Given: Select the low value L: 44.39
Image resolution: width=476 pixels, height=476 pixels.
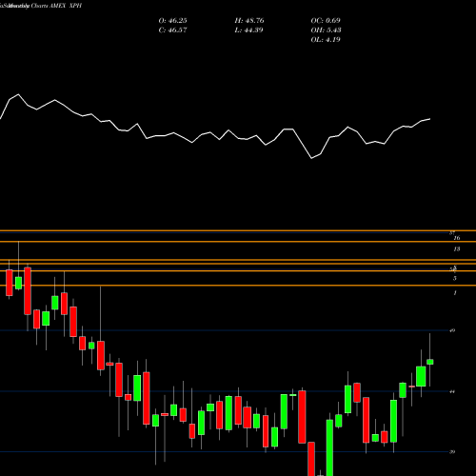Looking at the screenshot, I should 249,30.
